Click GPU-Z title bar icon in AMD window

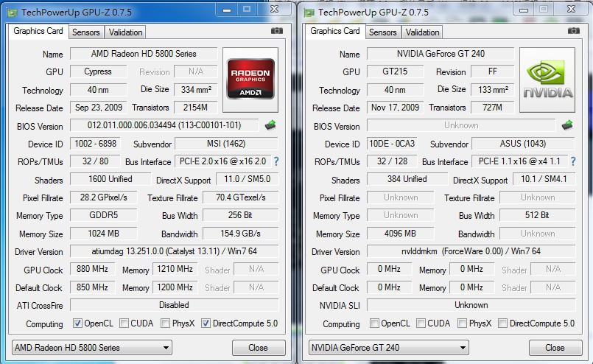(12, 13)
